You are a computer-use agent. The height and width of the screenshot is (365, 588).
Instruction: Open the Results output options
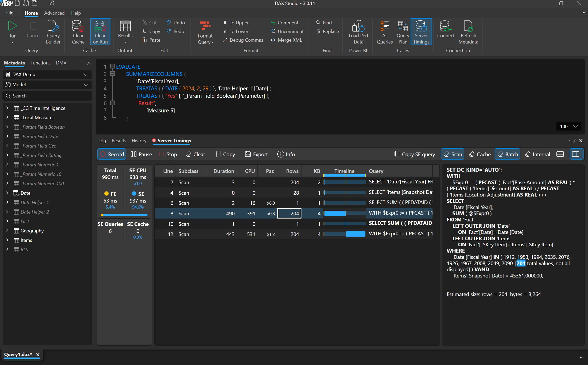click(x=125, y=32)
